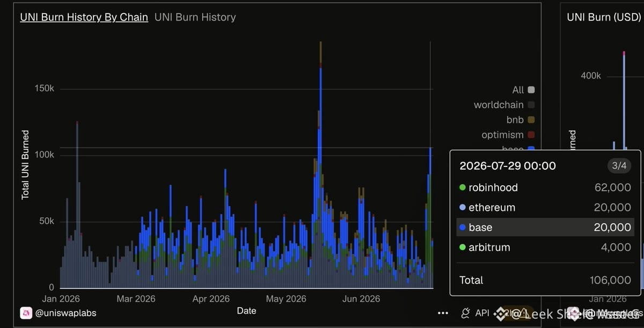Image resolution: width=644 pixels, height=328 pixels.
Task: Click the 100k y-axis label
Action: (44, 155)
